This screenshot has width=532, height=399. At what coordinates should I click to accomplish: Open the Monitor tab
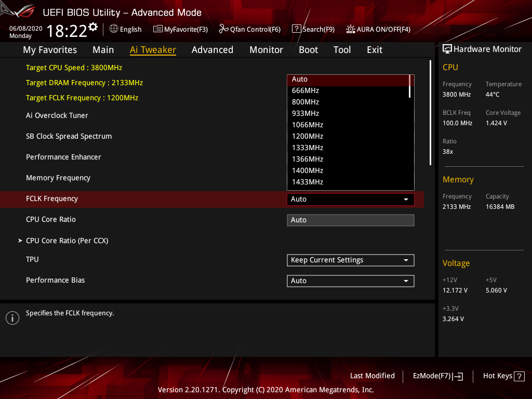click(x=266, y=50)
